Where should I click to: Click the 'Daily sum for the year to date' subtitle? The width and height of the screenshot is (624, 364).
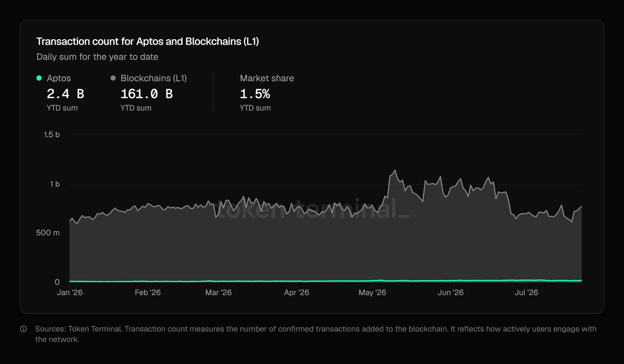pos(97,57)
